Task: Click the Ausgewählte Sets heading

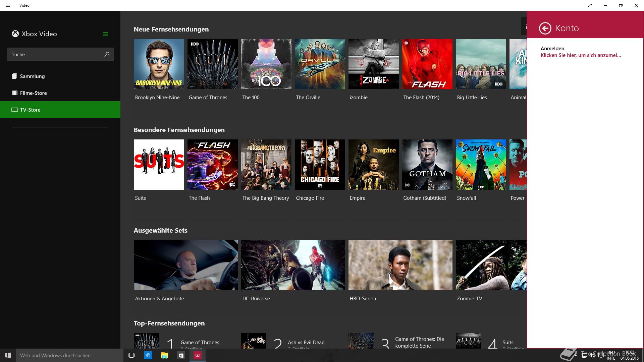Action: click(x=160, y=230)
